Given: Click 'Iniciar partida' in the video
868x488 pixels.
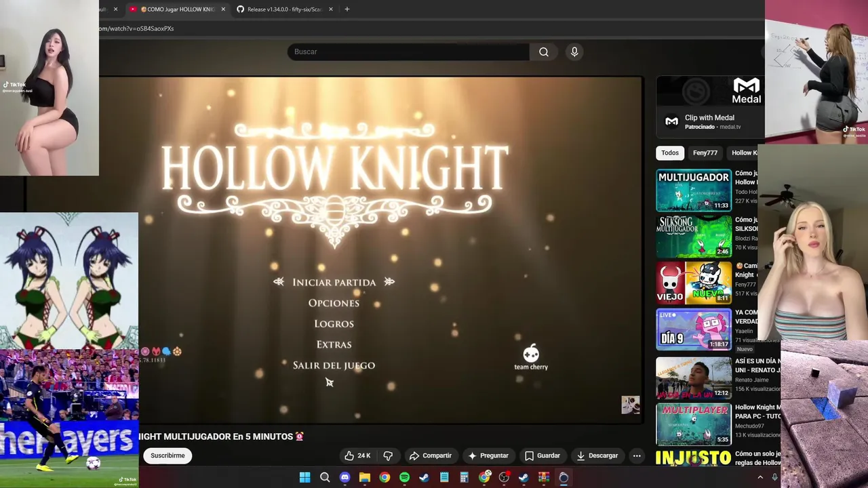Looking at the screenshot, I should [334, 282].
